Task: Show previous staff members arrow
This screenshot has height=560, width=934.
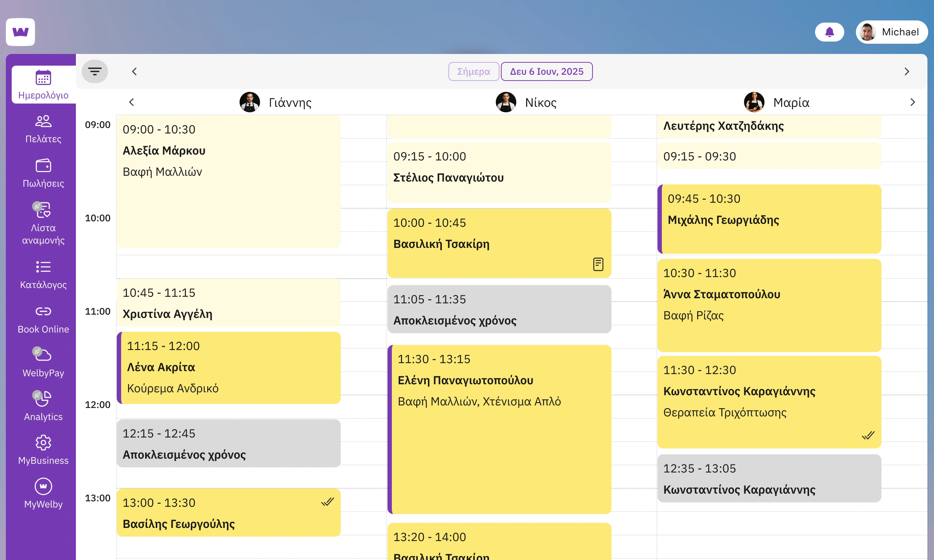Action: 131,102
